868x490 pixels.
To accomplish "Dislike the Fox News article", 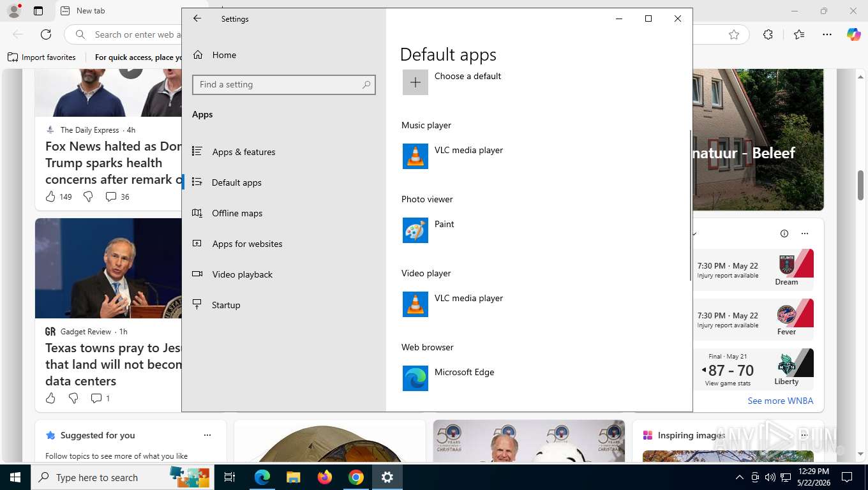I will [x=88, y=197].
